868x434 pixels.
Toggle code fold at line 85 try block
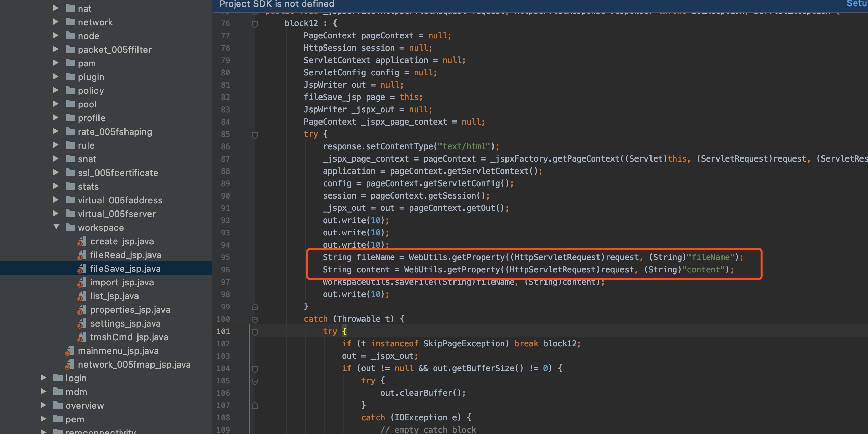click(x=255, y=135)
